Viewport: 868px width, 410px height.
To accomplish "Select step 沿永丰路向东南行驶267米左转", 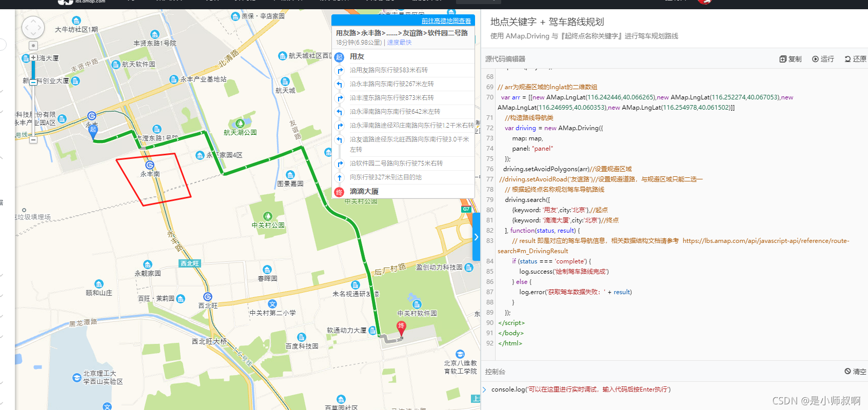I will pyautogui.click(x=403, y=84).
